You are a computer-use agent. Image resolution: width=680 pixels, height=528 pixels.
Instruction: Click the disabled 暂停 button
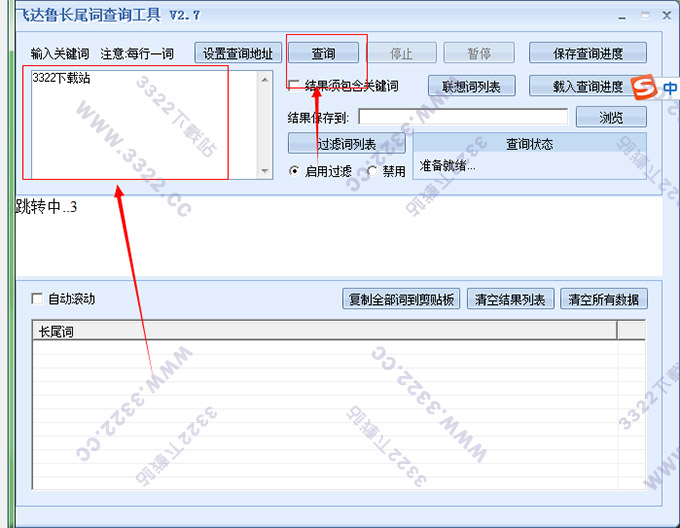479,53
